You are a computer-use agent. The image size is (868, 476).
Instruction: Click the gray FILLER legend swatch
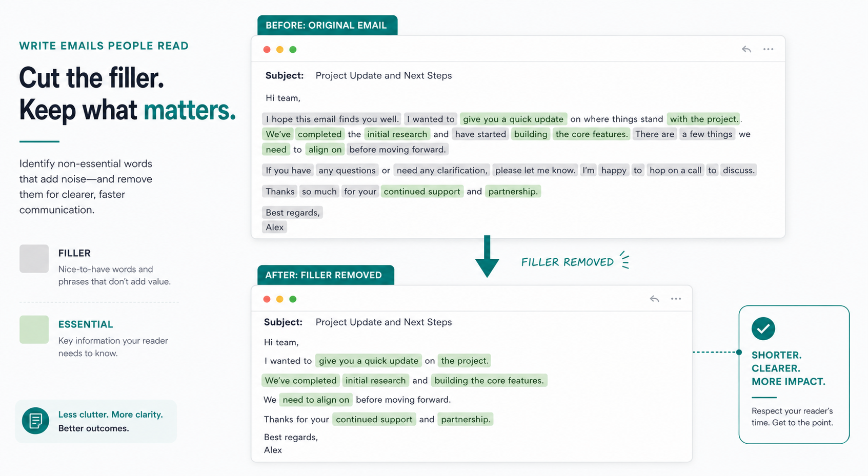coord(34,259)
